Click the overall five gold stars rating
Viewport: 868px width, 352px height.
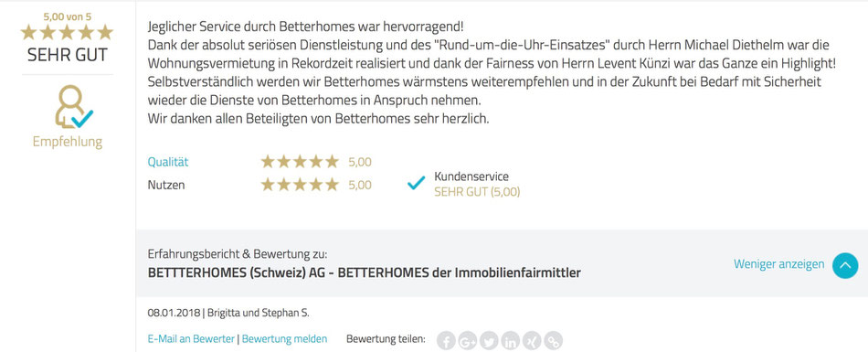click(67, 33)
